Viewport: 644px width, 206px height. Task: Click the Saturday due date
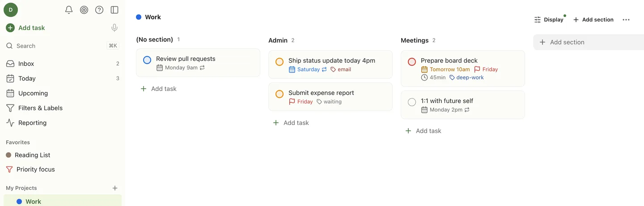click(308, 69)
